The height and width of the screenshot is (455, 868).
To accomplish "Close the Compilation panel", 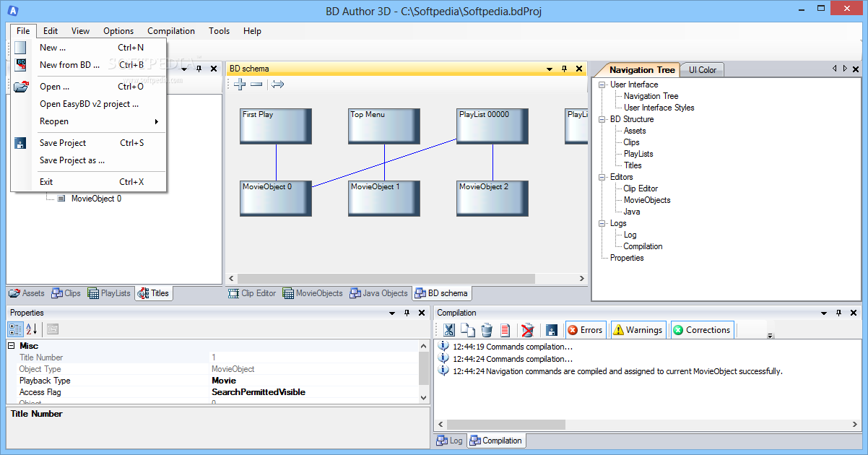I will coord(853,313).
